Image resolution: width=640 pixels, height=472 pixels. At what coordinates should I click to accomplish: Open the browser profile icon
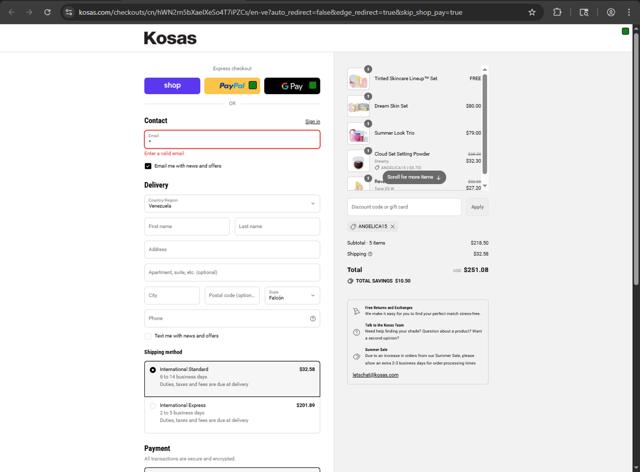coord(611,12)
